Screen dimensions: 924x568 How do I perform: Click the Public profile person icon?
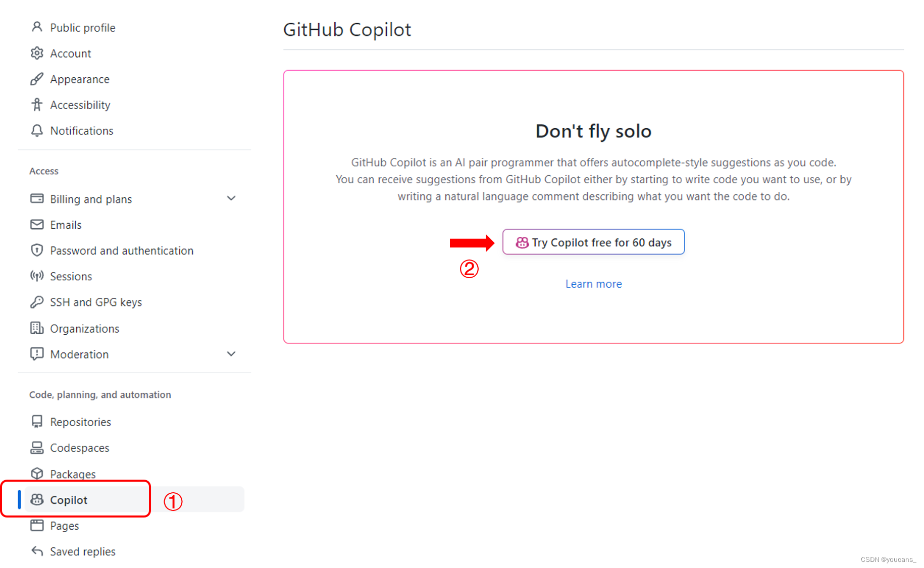(37, 27)
